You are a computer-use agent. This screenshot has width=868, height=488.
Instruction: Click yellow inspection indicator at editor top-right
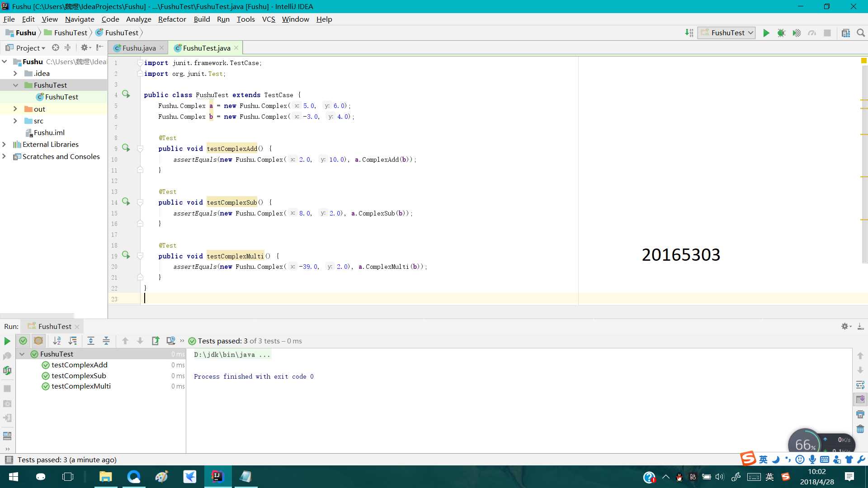pyautogui.click(x=863, y=61)
